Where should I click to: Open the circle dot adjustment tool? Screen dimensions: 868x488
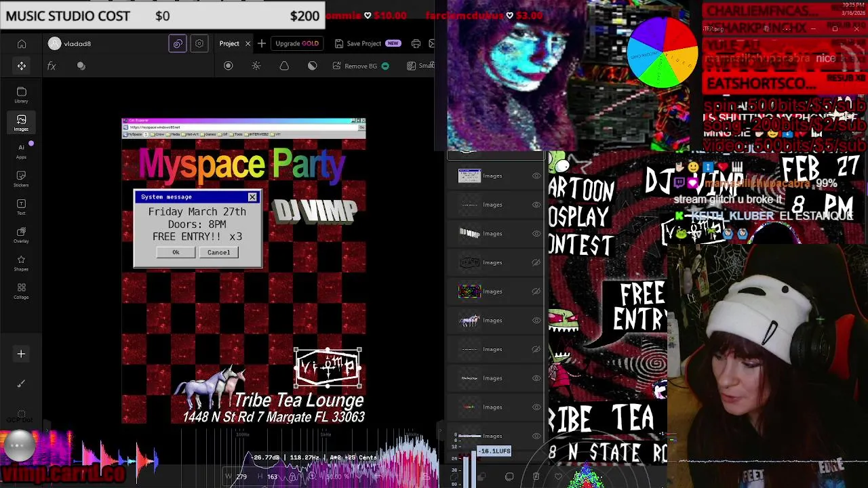point(228,66)
